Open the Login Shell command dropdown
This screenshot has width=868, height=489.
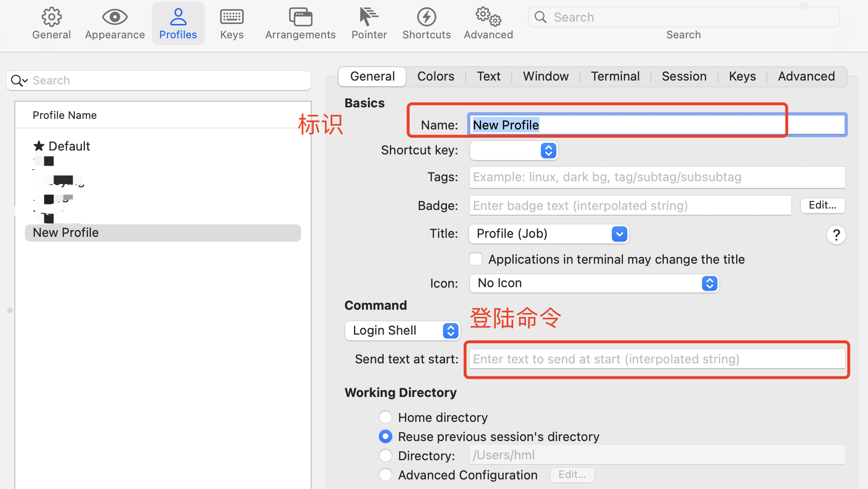click(402, 331)
